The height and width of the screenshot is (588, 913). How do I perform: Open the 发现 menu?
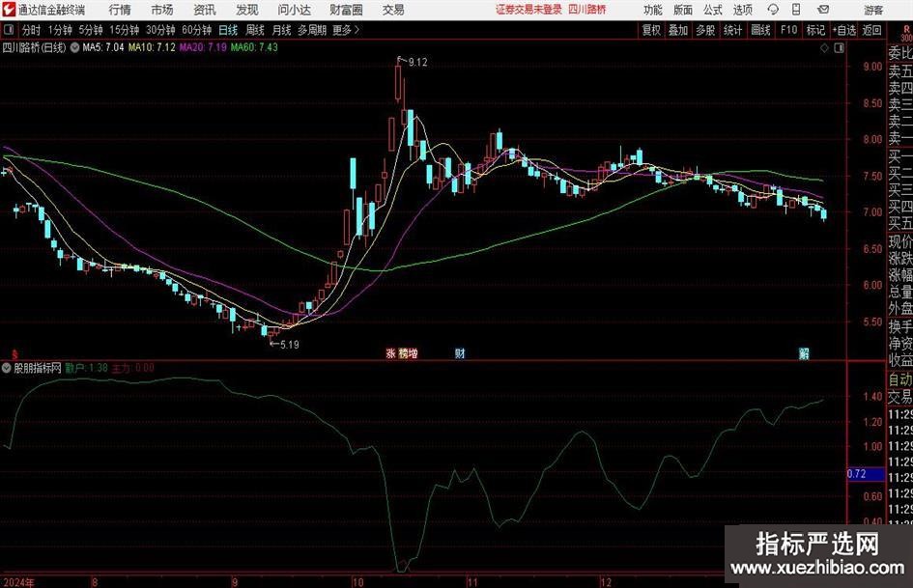click(247, 10)
